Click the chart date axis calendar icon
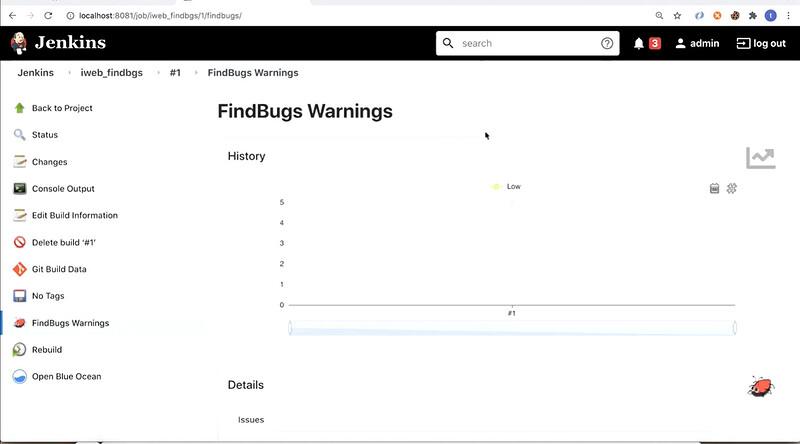800x444 pixels. 714,188
